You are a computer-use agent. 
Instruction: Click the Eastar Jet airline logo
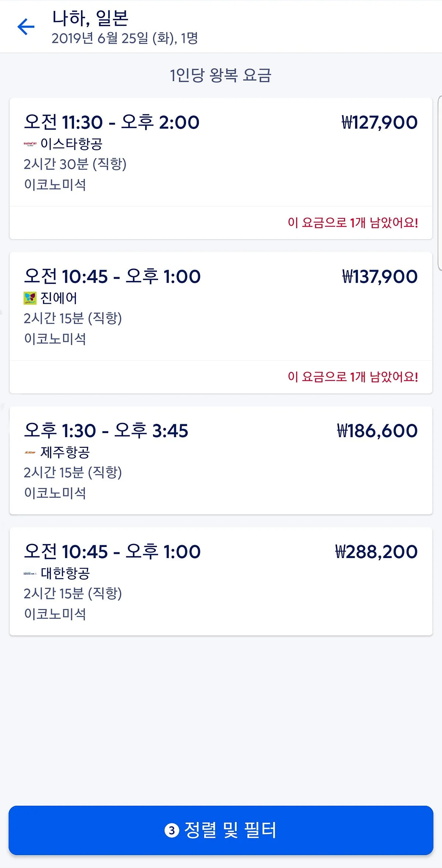[30, 144]
